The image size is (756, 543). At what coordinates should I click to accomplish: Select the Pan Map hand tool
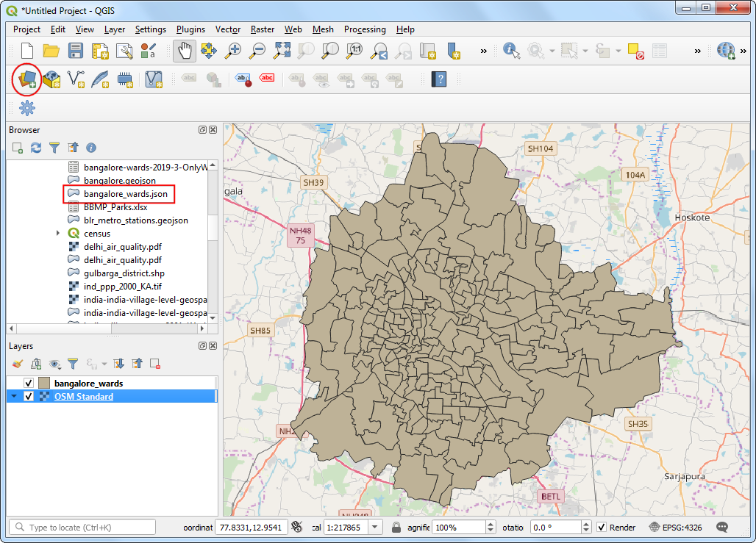coord(184,51)
